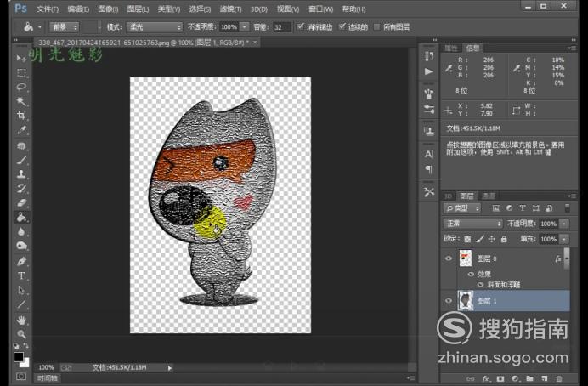
Task: Open the tool preset picker arrow
Action: point(39,27)
